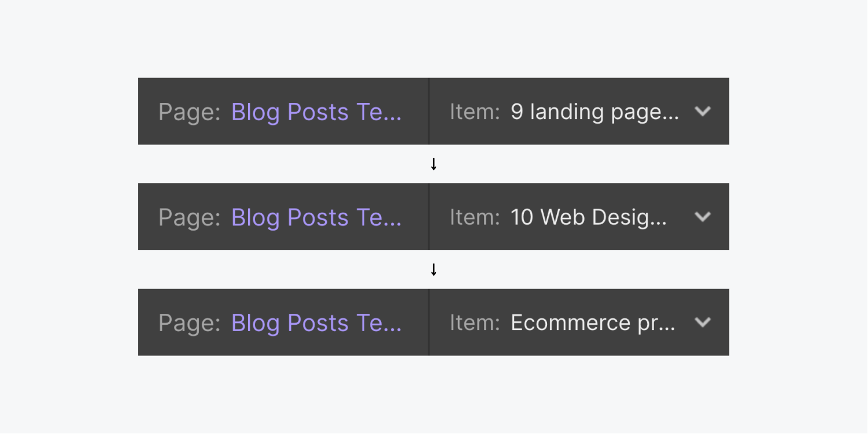
Task: Click the "Item:" label in the bottom bar
Action: pyautogui.click(x=474, y=322)
